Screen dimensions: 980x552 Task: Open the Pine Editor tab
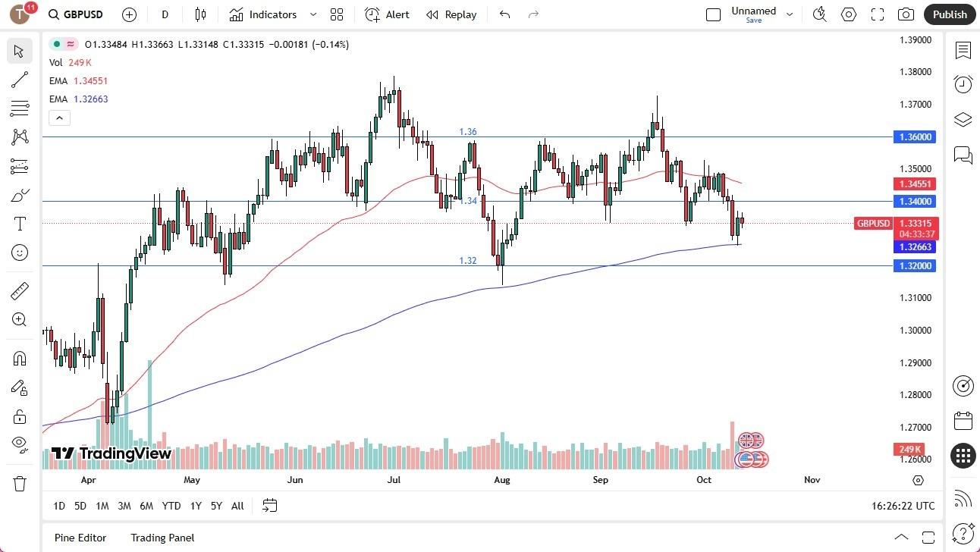tap(80, 538)
